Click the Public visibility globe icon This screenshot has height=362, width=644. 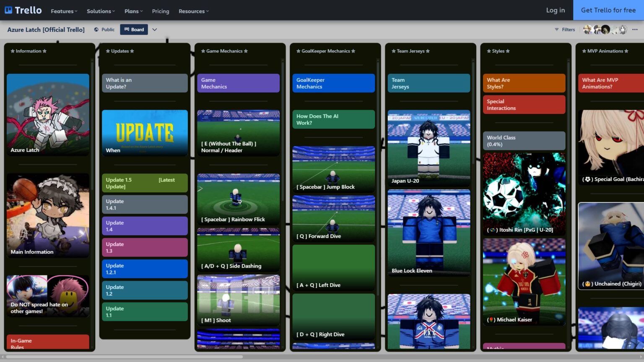96,29
